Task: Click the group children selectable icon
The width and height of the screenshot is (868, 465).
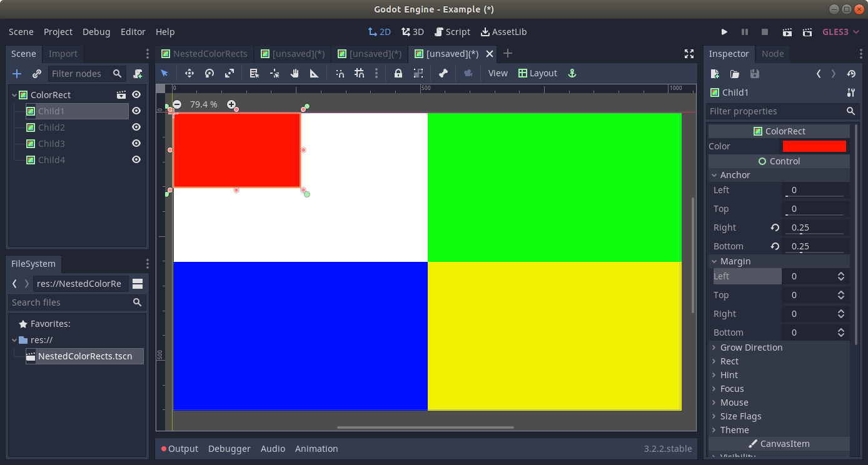Action: coord(418,73)
